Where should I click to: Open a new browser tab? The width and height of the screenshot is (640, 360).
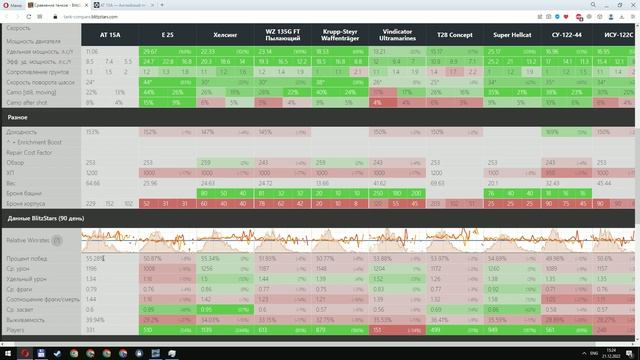tap(162, 5)
